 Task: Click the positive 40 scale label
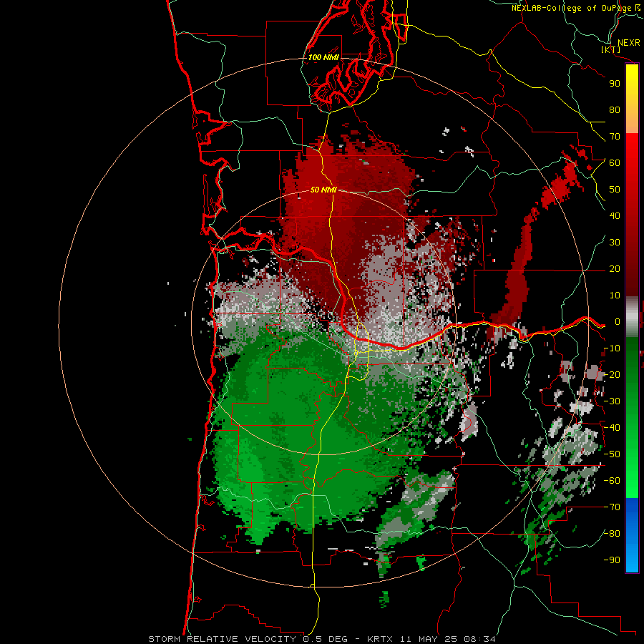coord(615,215)
